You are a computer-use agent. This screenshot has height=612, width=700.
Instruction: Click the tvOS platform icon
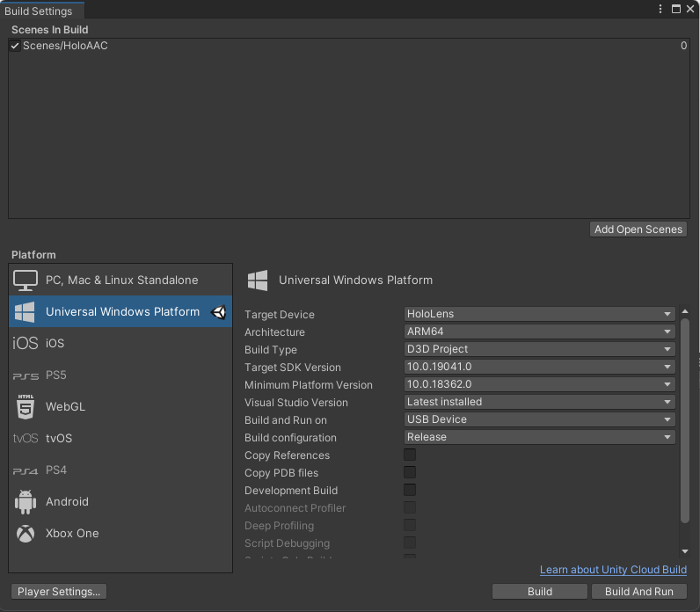26,439
